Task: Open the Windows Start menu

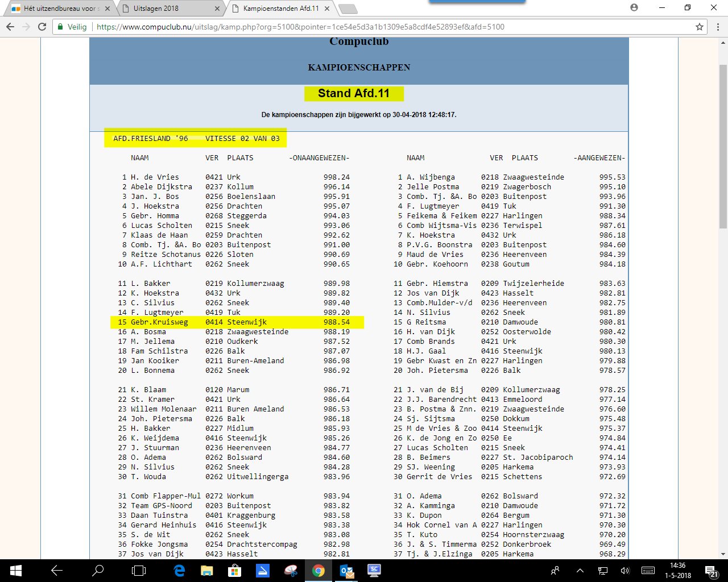Action: coord(15,571)
